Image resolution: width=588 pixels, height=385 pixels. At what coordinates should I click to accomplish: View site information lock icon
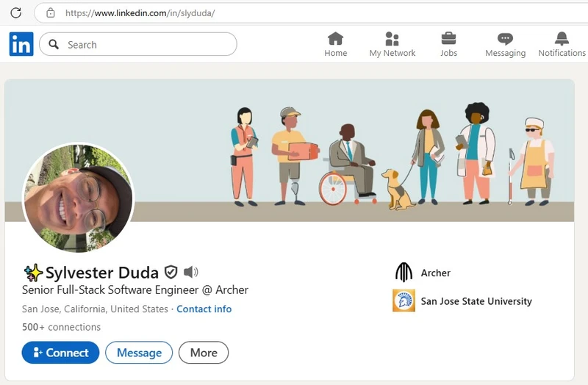[50, 12]
